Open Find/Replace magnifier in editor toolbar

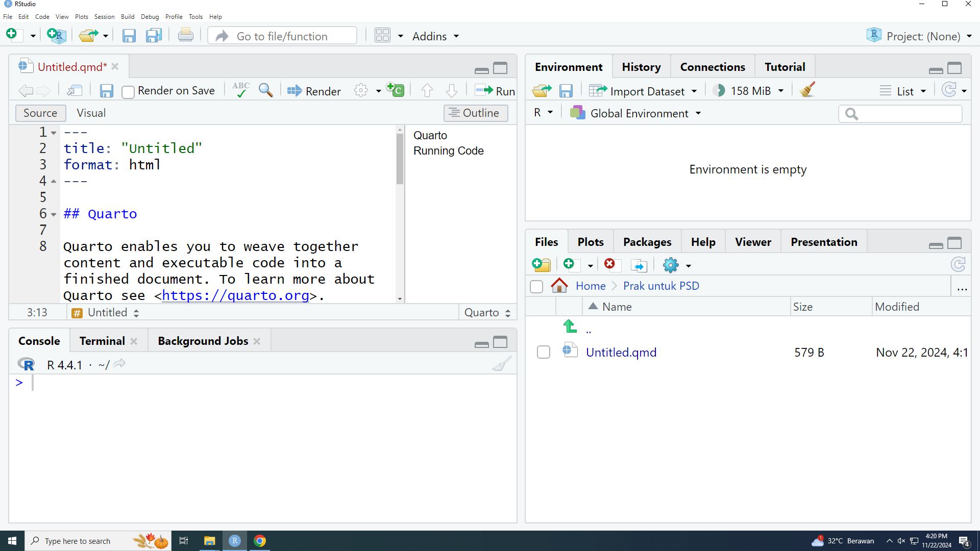(x=265, y=90)
